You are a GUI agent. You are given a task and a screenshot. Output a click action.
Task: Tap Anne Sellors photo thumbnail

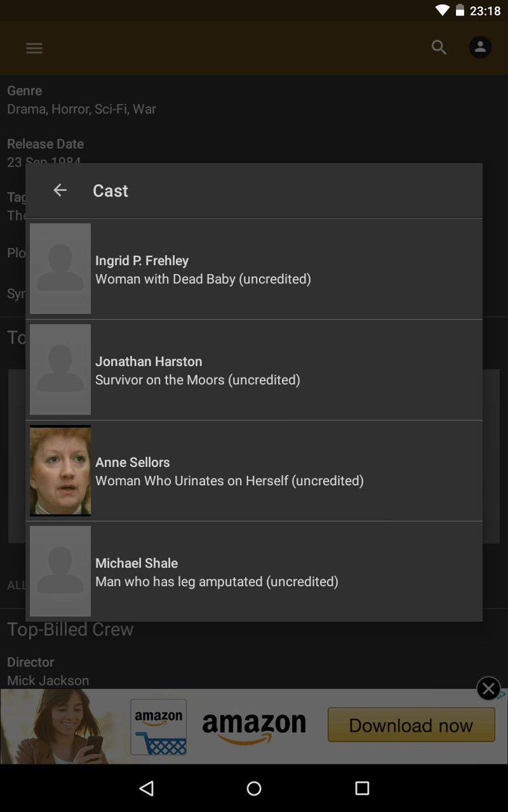click(x=60, y=470)
